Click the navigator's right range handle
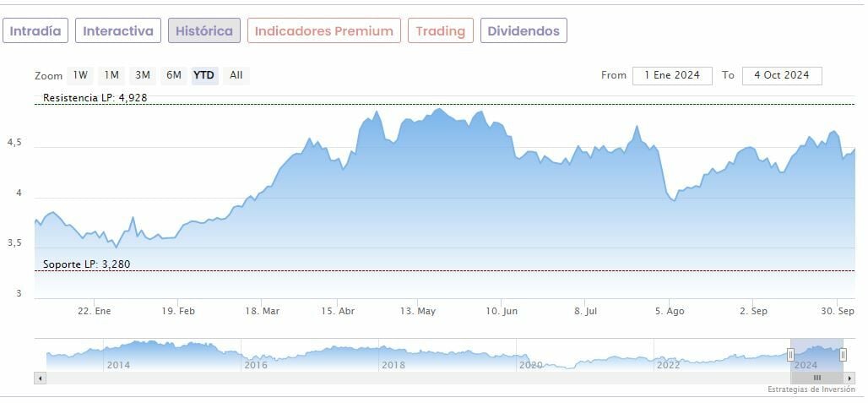 click(843, 355)
